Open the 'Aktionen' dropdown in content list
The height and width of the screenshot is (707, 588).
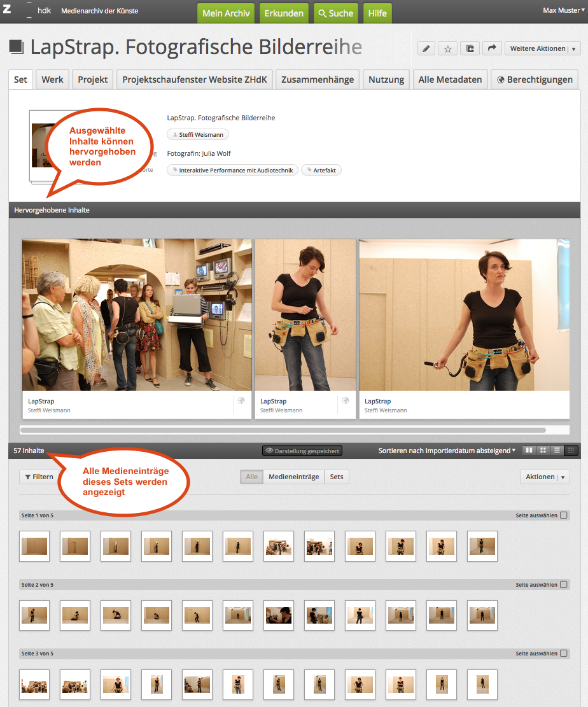click(544, 477)
